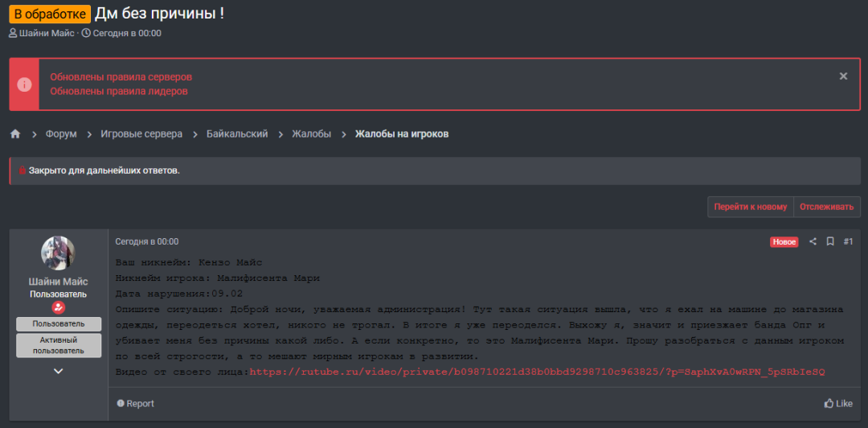Click the share icon on post #1
The image size is (868, 428).
pyautogui.click(x=813, y=241)
